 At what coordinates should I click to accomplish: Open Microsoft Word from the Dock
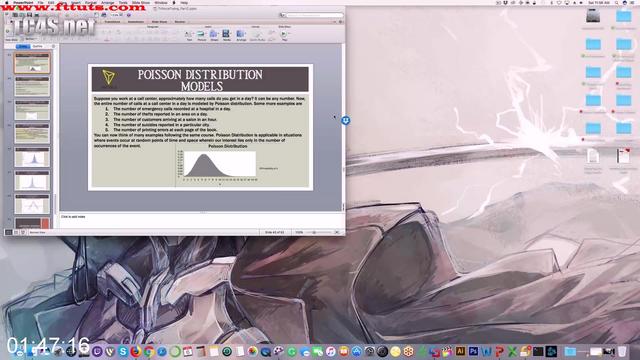click(x=487, y=351)
